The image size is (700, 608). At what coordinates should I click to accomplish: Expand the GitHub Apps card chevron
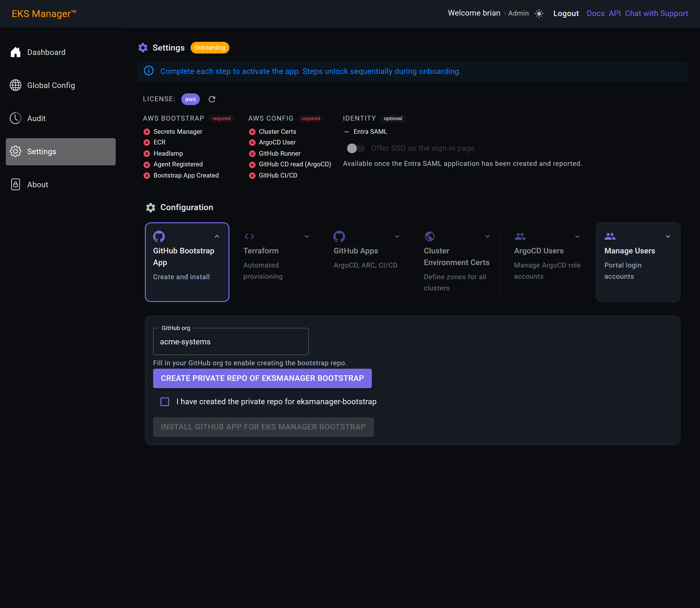(397, 236)
